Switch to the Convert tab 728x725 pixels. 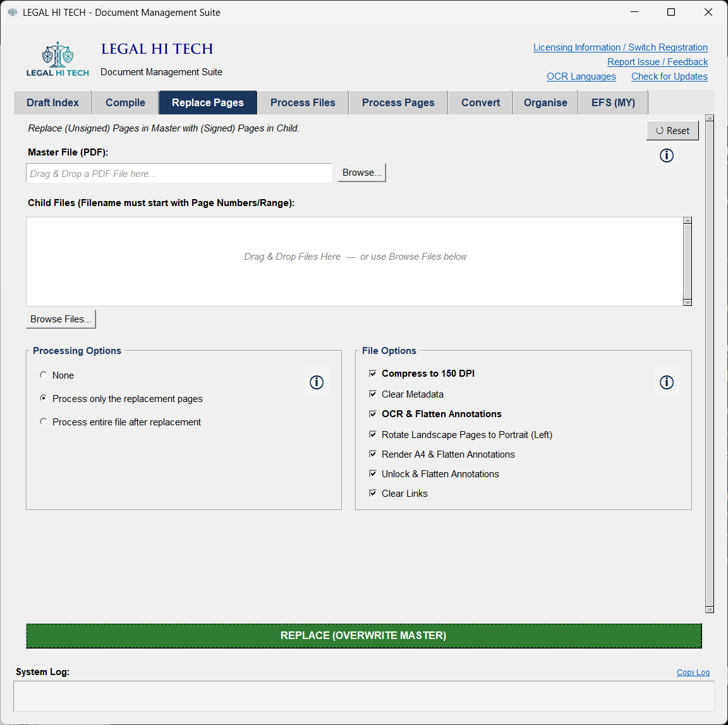coord(480,102)
